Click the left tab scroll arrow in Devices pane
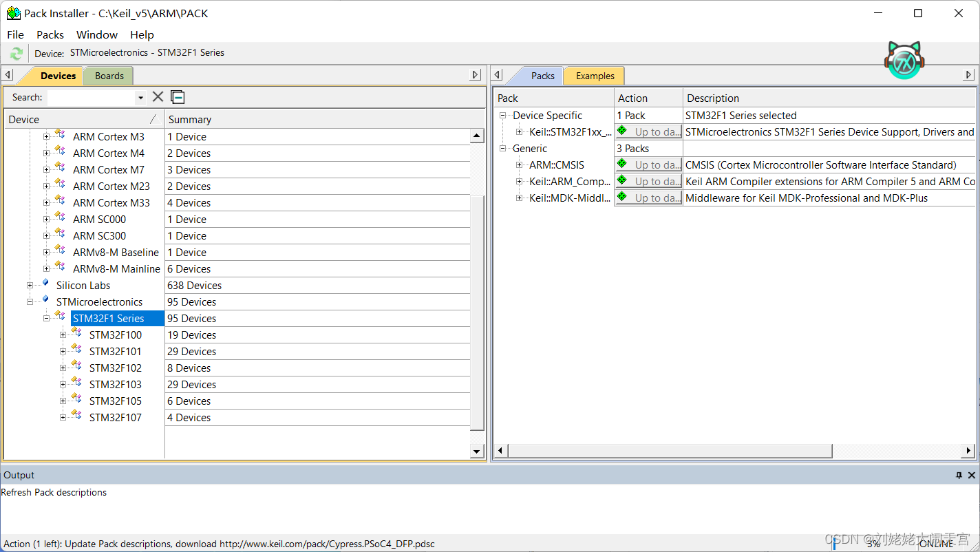980x552 pixels. 8,75
